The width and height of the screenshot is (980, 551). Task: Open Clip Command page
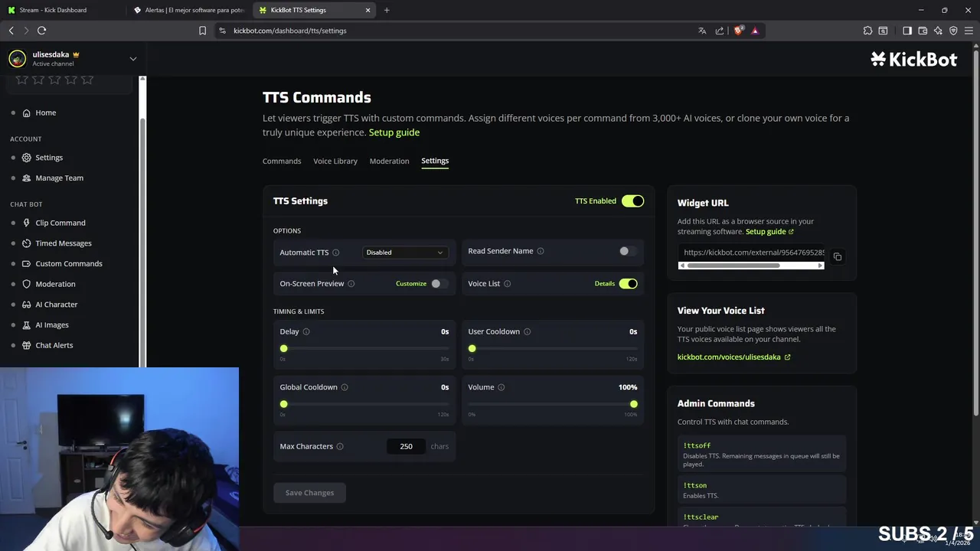60,223
